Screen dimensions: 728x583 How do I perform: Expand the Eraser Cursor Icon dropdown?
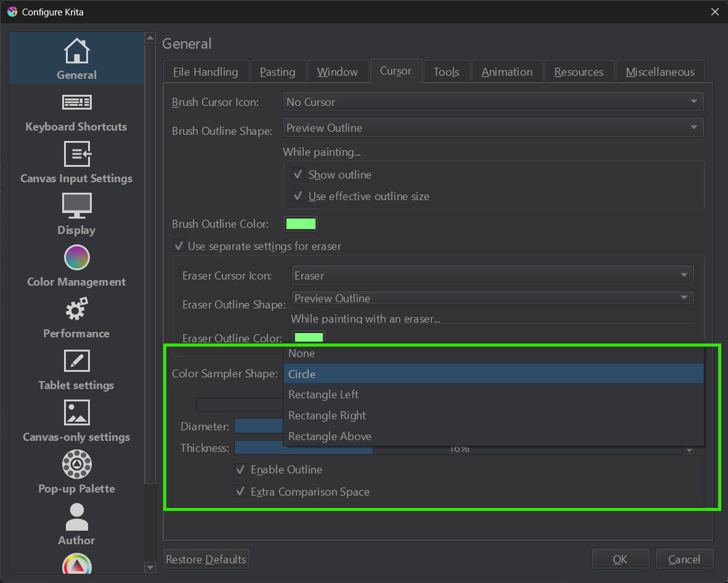click(x=493, y=276)
